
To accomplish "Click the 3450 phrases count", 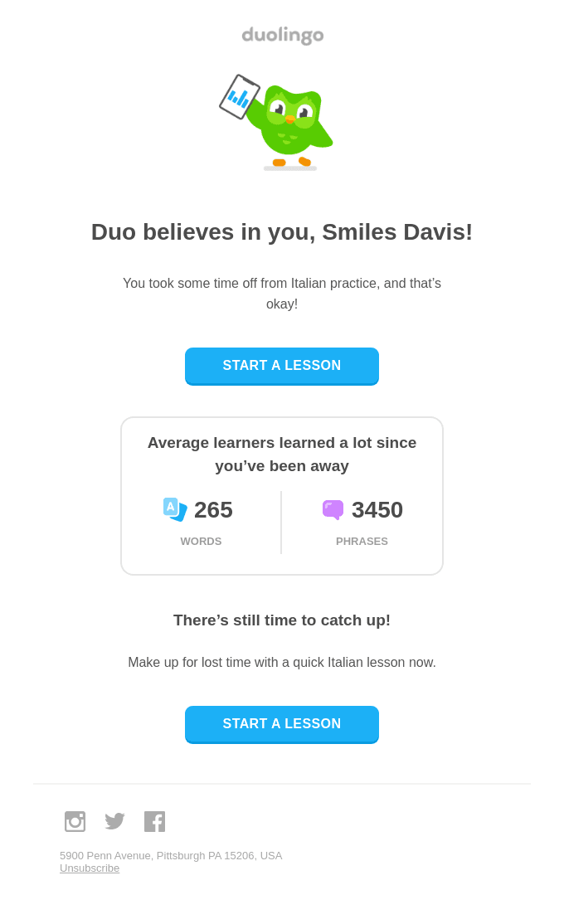I will [377, 510].
